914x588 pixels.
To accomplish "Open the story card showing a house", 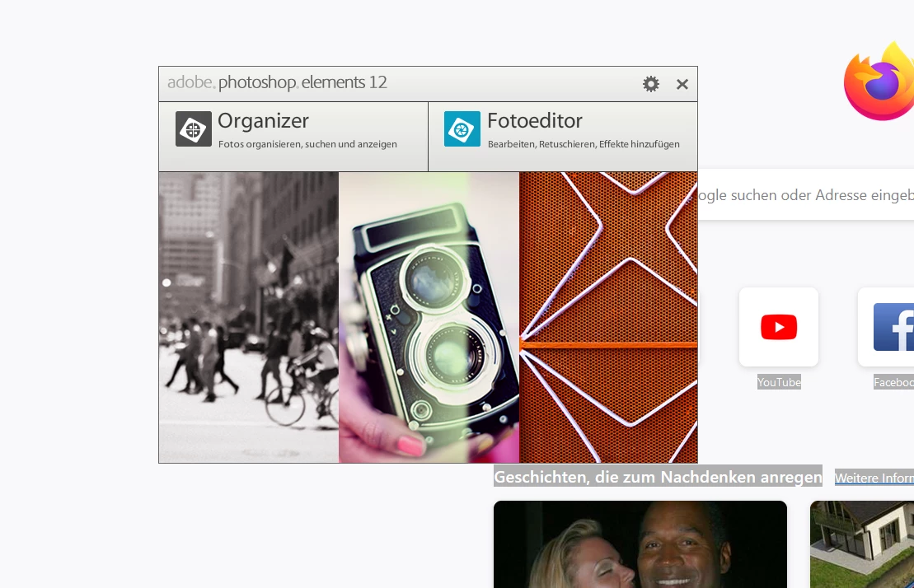I will pyautogui.click(x=862, y=544).
